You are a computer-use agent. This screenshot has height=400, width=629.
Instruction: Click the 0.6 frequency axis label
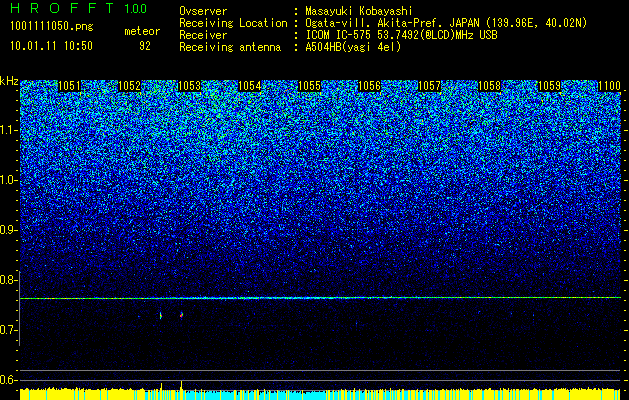point(9,380)
